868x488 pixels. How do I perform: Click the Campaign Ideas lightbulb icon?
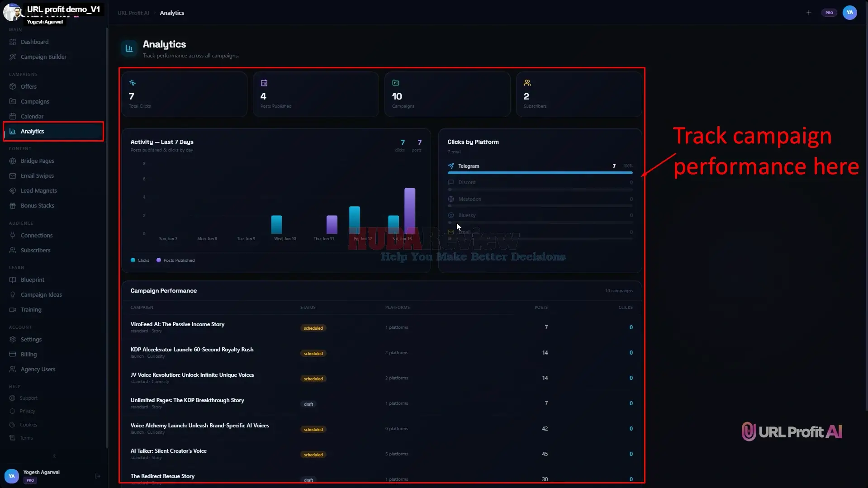click(x=13, y=295)
